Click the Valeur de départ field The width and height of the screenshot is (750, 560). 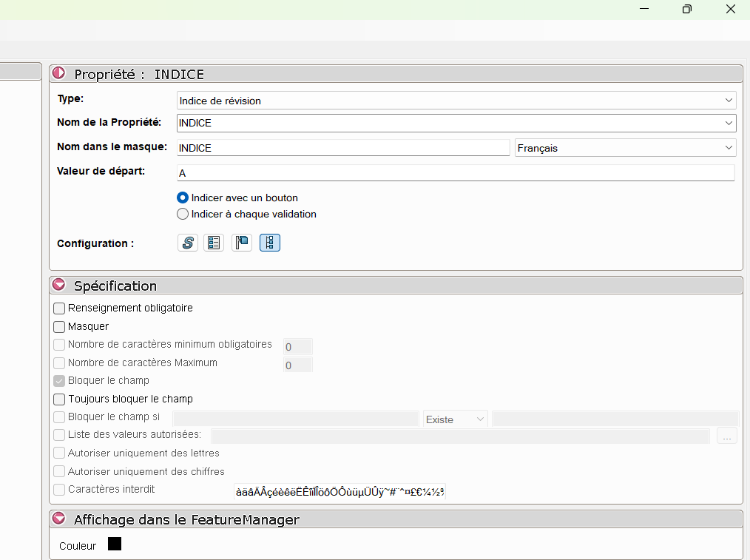click(456, 172)
